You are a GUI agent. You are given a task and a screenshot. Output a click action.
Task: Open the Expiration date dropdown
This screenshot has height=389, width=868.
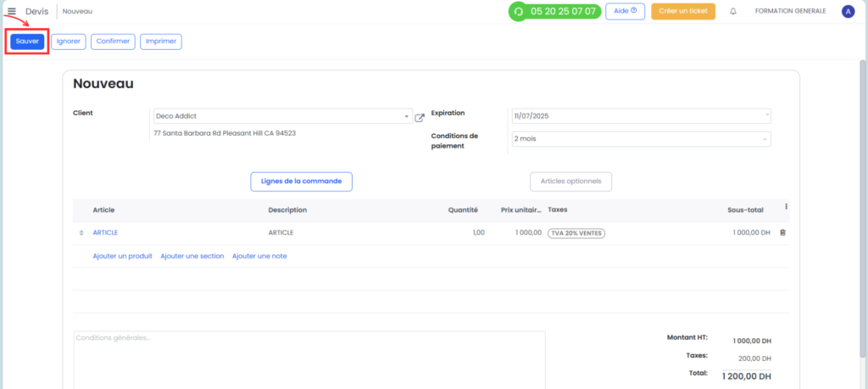641,116
